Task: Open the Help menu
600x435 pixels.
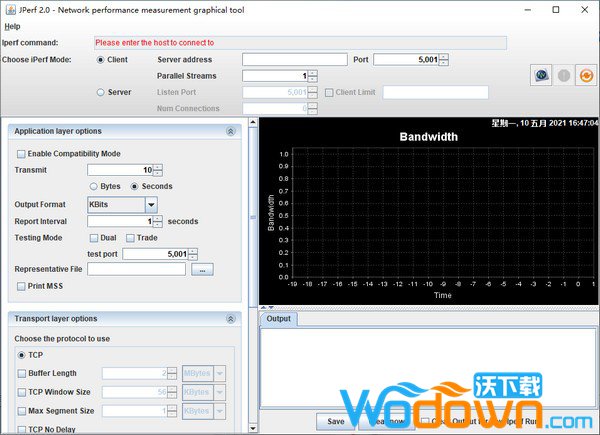Action: coord(12,26)
